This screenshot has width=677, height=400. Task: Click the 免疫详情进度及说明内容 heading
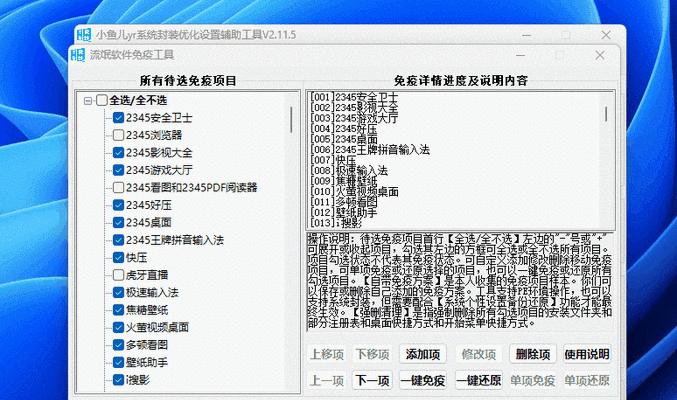coord(461,81)
